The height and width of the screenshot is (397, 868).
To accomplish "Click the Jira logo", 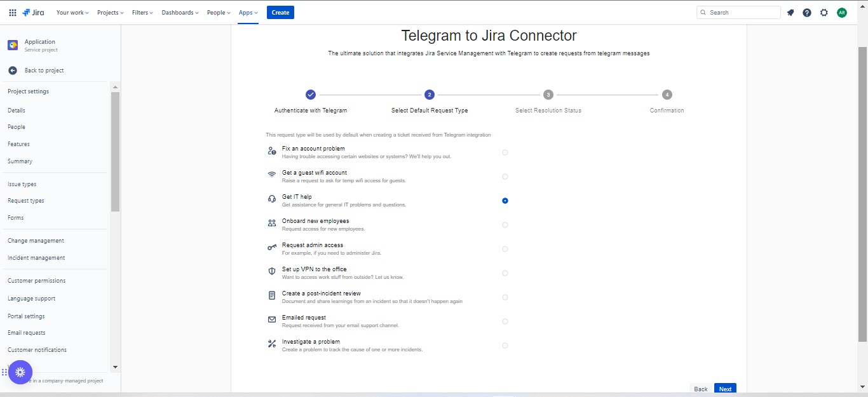I will 35,13.
